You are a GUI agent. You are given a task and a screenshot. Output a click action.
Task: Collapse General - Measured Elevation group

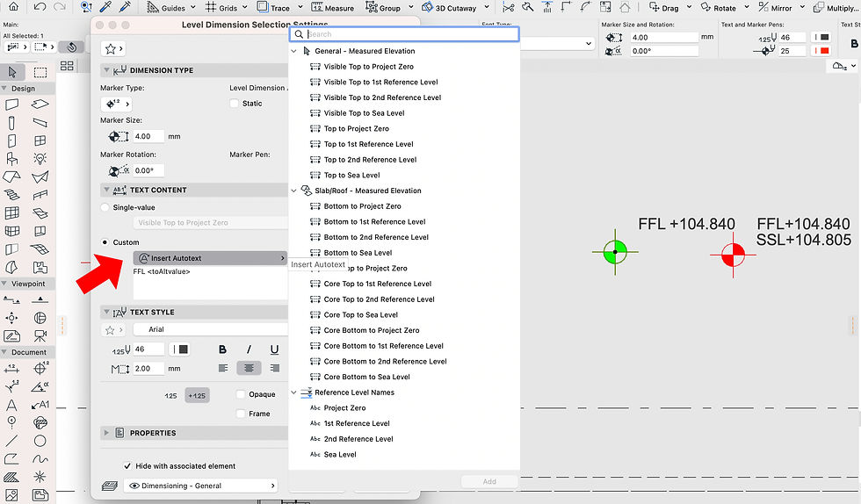(x=293, y=51)
